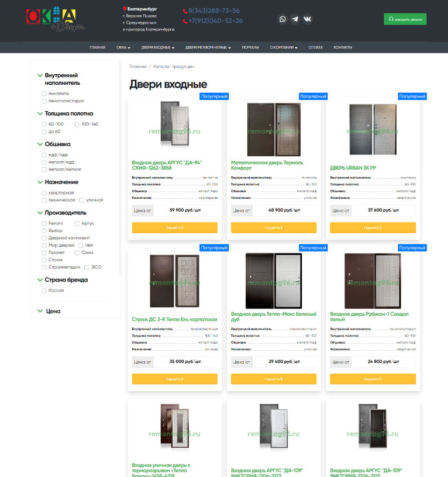
Task: Open the Страж ДС 3-К Тепло title link
Action: pos(174,319)
